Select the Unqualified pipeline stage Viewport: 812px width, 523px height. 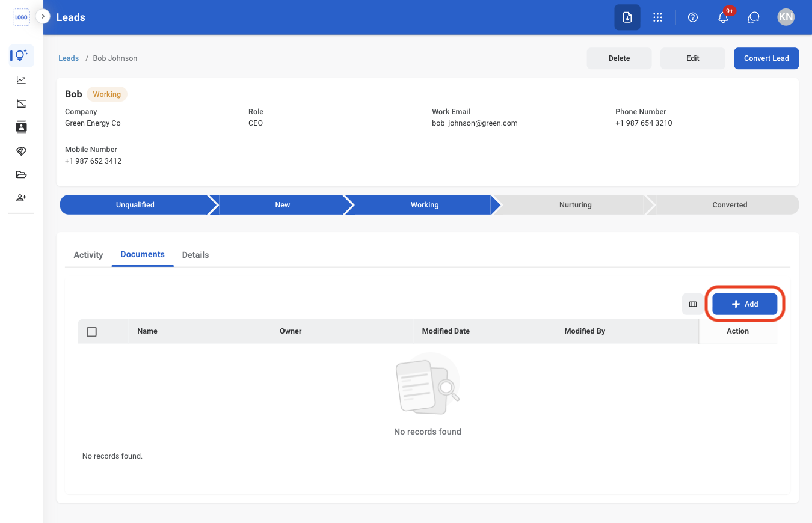pyautogui.click(x=135, y=205)
